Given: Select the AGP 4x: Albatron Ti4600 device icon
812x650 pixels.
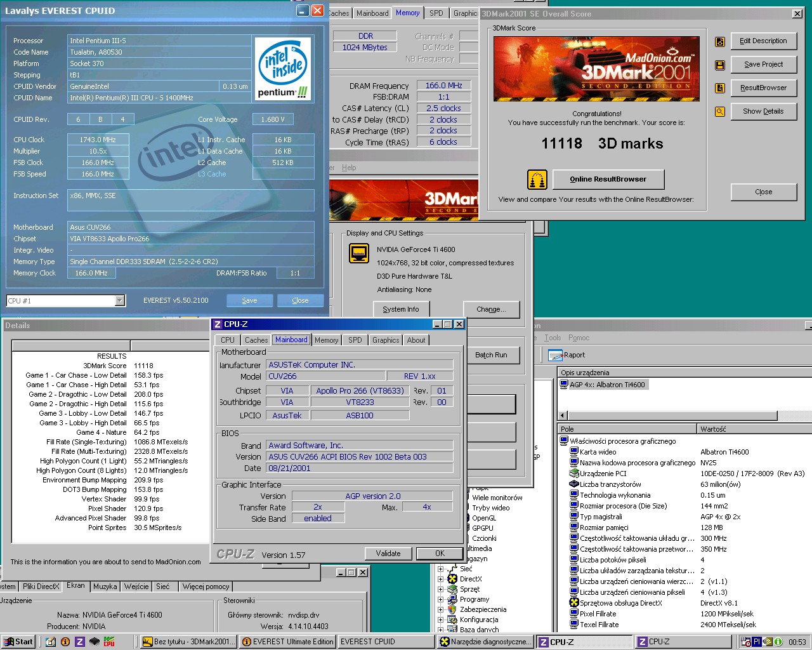Looking at the screenshot, I should [x=564, y=385].
